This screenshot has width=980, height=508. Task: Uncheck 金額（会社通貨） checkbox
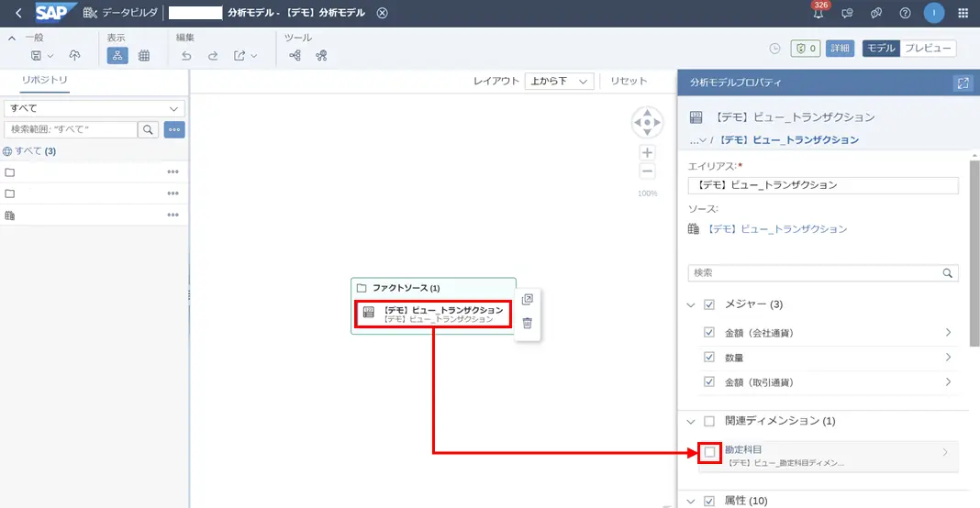(708, 333)
